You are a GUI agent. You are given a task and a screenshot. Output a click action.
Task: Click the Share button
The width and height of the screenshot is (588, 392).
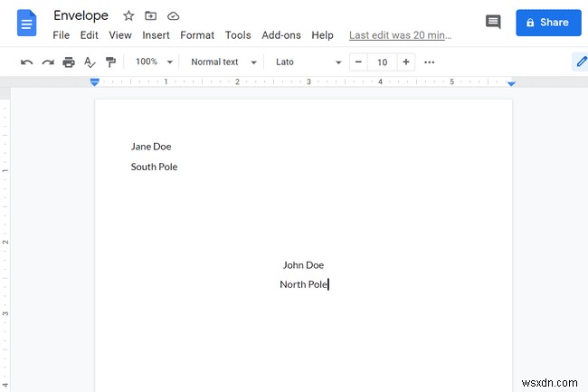point(548,23)
